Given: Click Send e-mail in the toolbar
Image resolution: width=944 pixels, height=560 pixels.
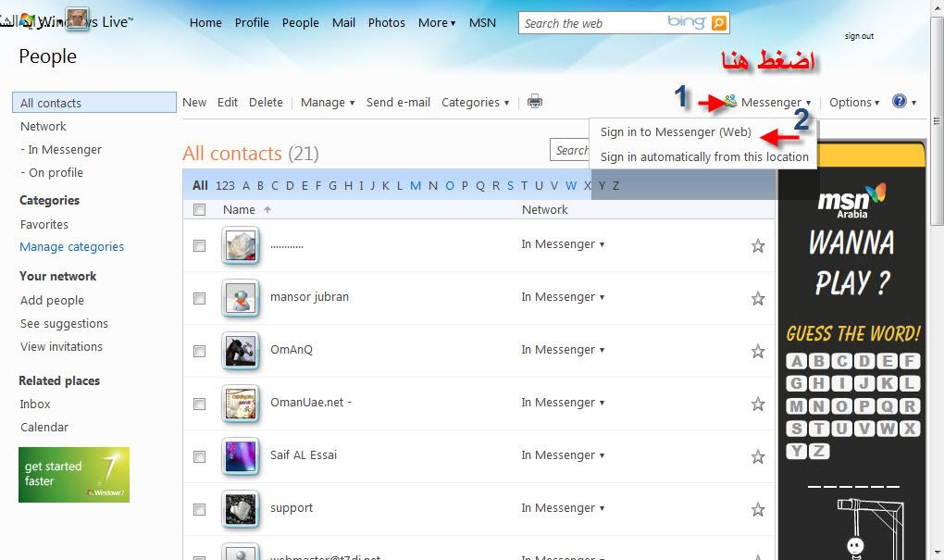Looking at the screenshot, I should click(398, 103).
